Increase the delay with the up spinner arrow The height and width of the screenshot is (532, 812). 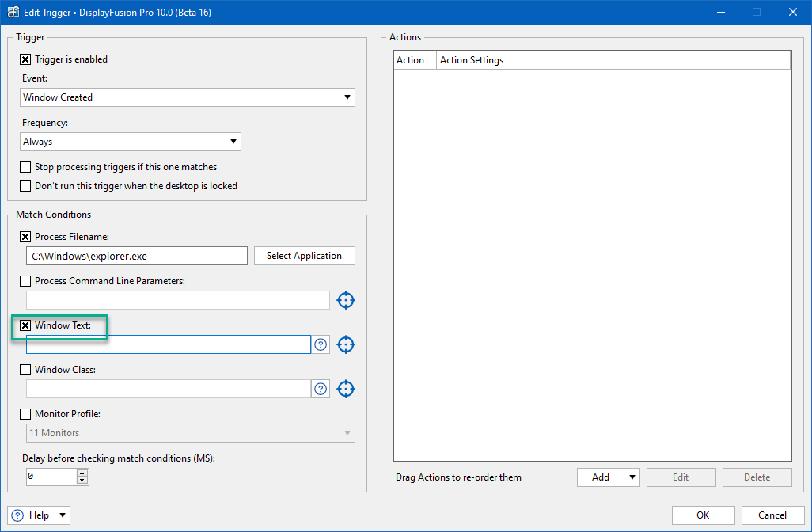tap(82, 473)
